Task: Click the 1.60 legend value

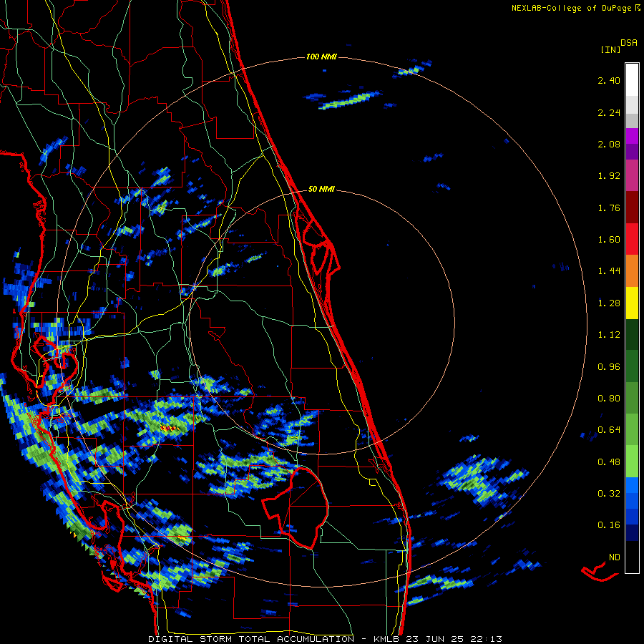Action: pos(609,240)
